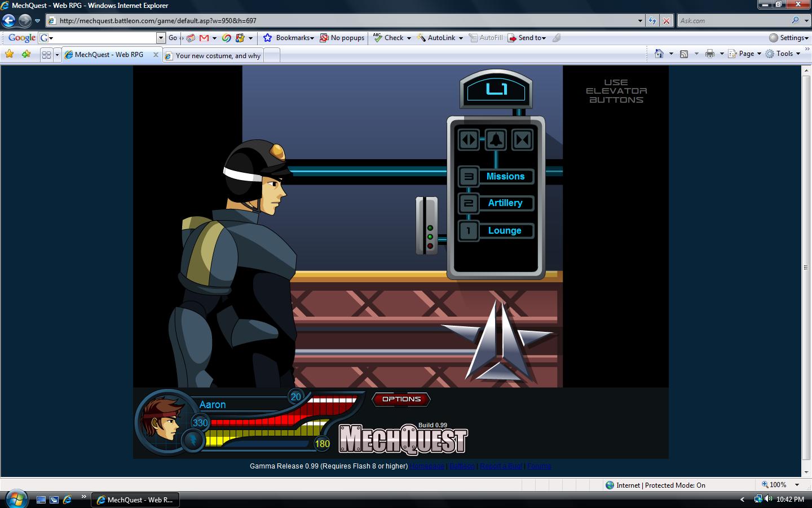The width and height of the screenshot is (812, 508).
Task: Click the Google News icon on toolbar
Action: (191, 38)
